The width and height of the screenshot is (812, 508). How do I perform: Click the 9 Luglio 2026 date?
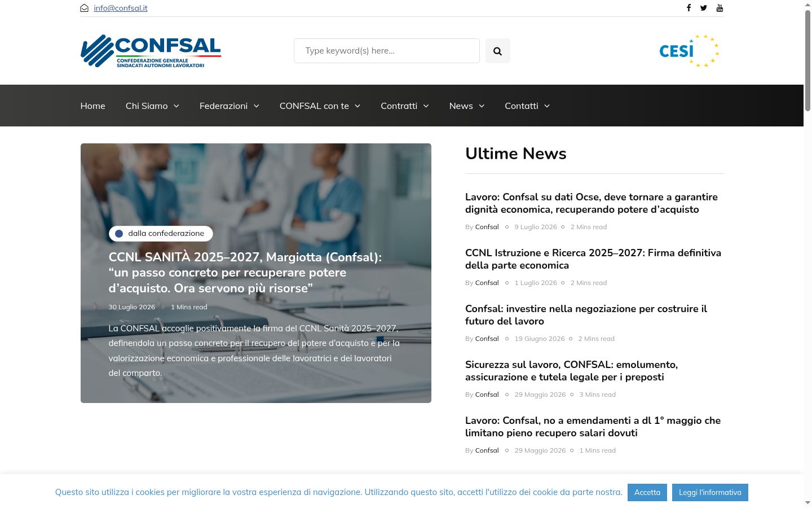coord(536,227)
